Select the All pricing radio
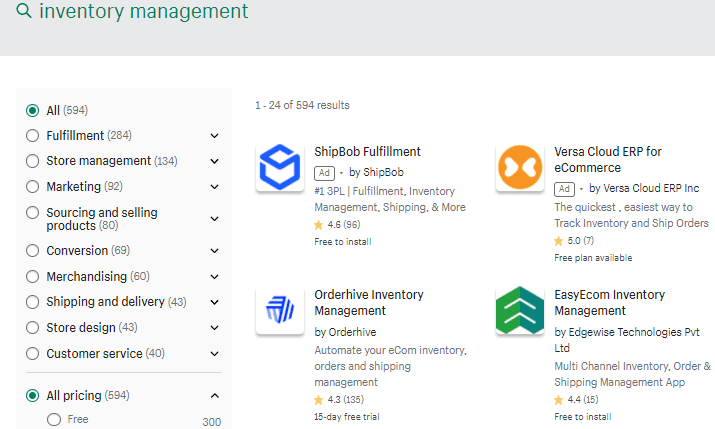The image size is (715, 429). point(32,396)
